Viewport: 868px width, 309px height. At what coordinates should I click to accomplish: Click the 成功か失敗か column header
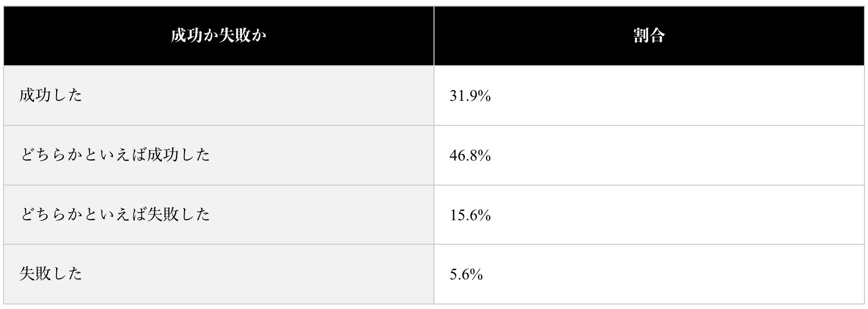(219, 36)
